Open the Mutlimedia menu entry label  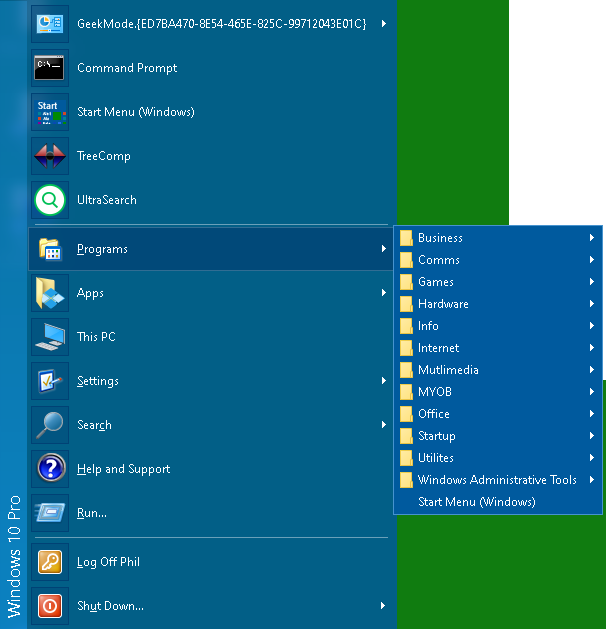coord(448,370)
